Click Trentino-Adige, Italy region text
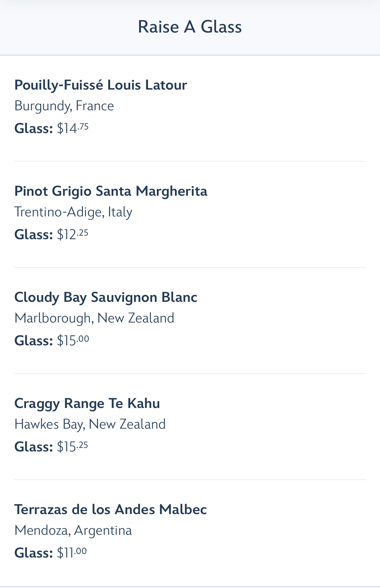Screen dimensions: 380x588 73,212
